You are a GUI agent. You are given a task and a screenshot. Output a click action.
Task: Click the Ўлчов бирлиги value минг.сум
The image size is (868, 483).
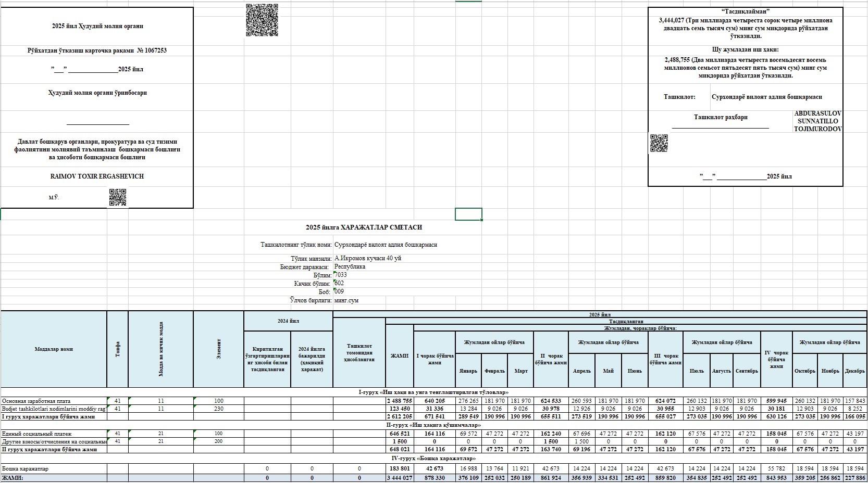tap(346, 300)
